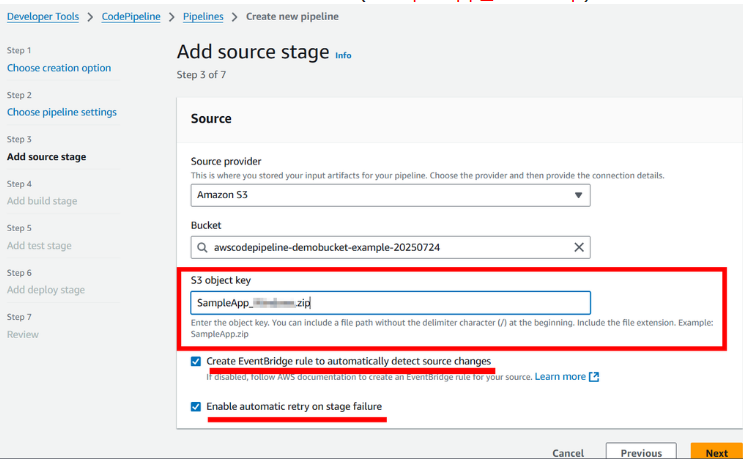The height and width of the screenshot is (462, 743).
Task: Clear the Bucket field with the X icon
Action: pos(579,247)
